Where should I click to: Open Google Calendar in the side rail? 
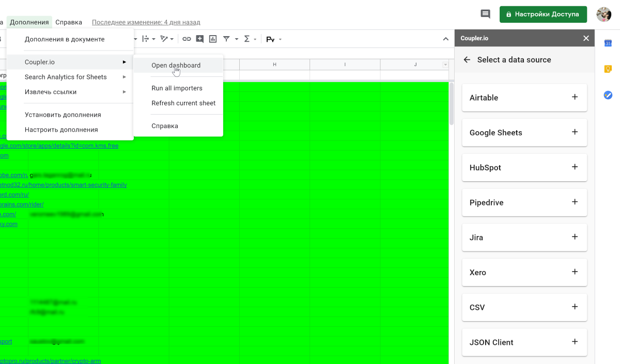608,43
